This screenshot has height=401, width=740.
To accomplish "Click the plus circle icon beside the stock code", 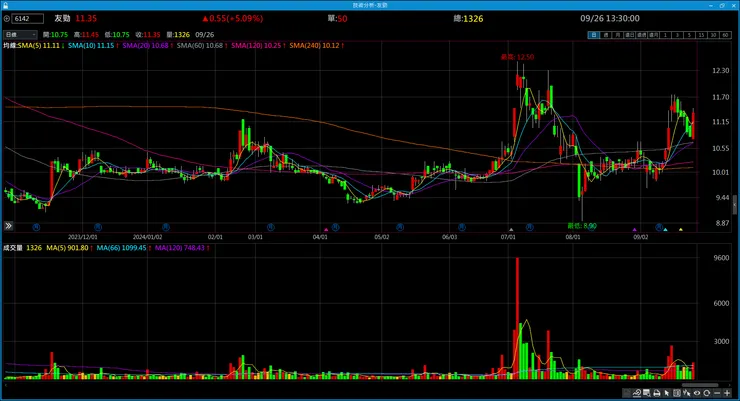I will click(7, 19).
